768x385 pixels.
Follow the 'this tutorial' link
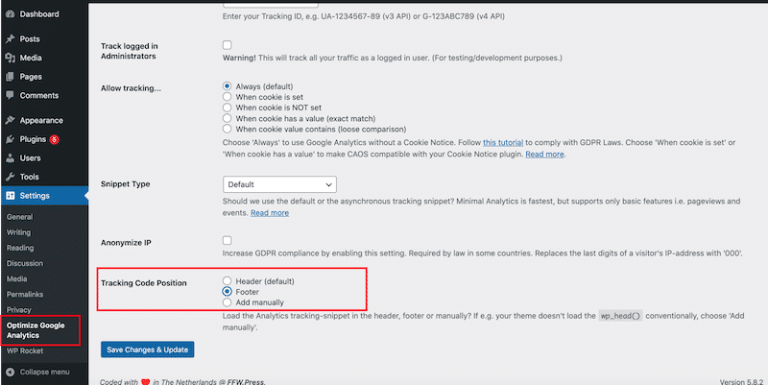pyautogui.click(x=503, y=143)
